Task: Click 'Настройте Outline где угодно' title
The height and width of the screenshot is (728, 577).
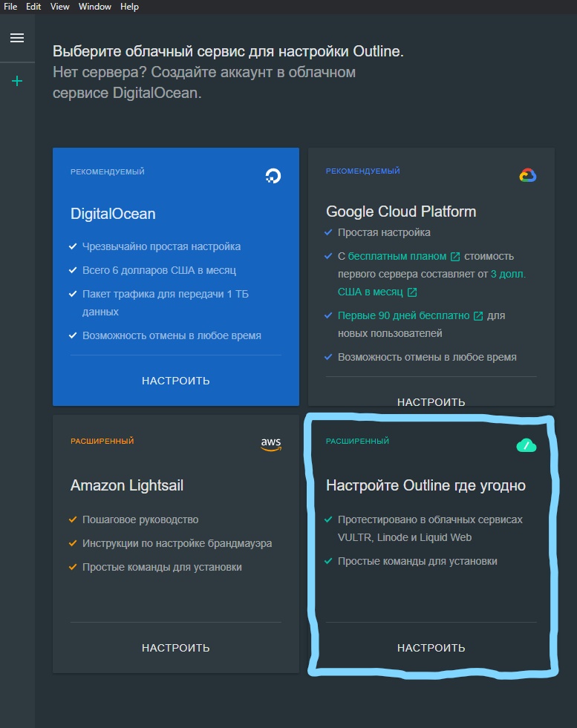Action: (x=426, y=485)
